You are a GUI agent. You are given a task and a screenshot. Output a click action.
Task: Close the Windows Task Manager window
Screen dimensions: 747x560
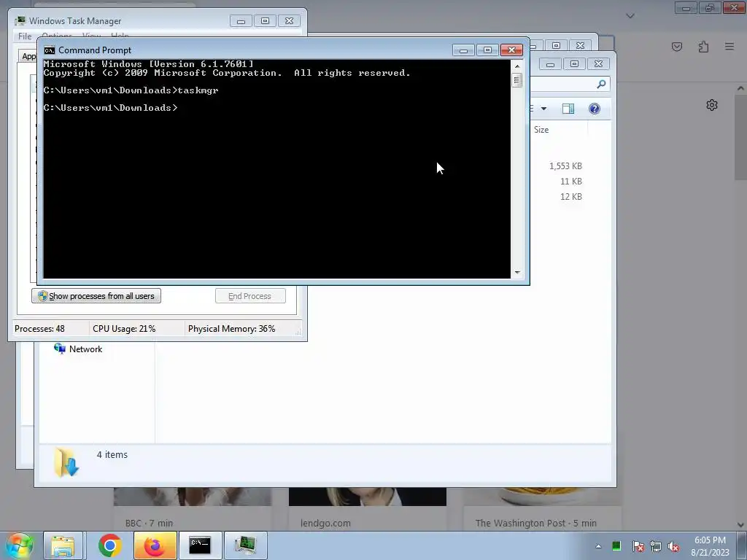pos(289,21)
